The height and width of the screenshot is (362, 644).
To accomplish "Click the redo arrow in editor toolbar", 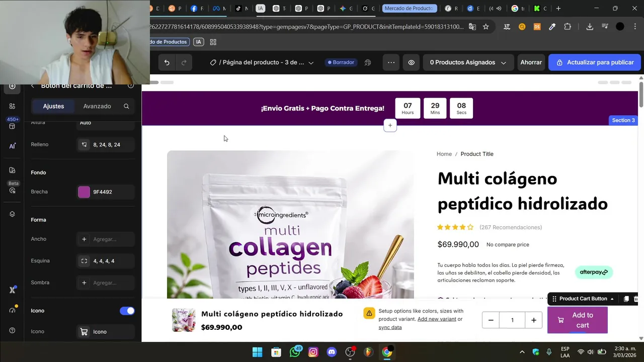I will pos(184,62).
